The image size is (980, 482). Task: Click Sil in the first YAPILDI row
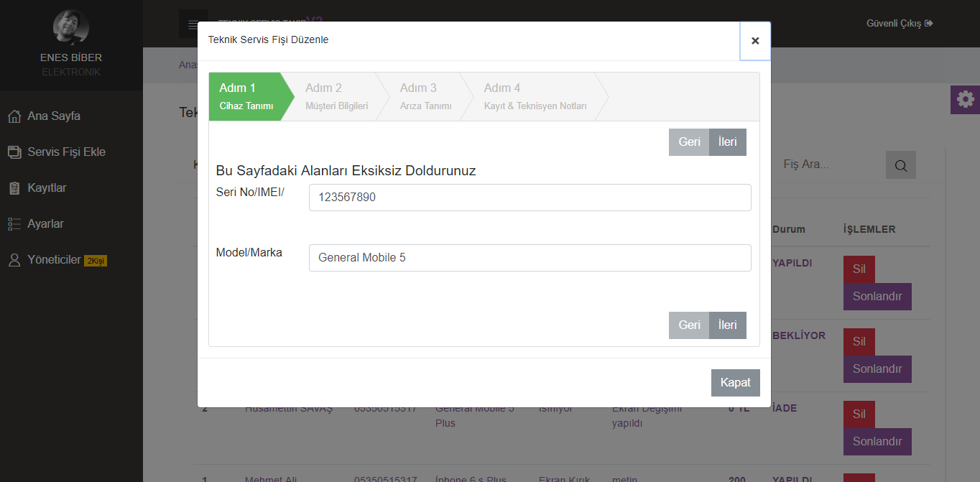[x=859, y=269]
